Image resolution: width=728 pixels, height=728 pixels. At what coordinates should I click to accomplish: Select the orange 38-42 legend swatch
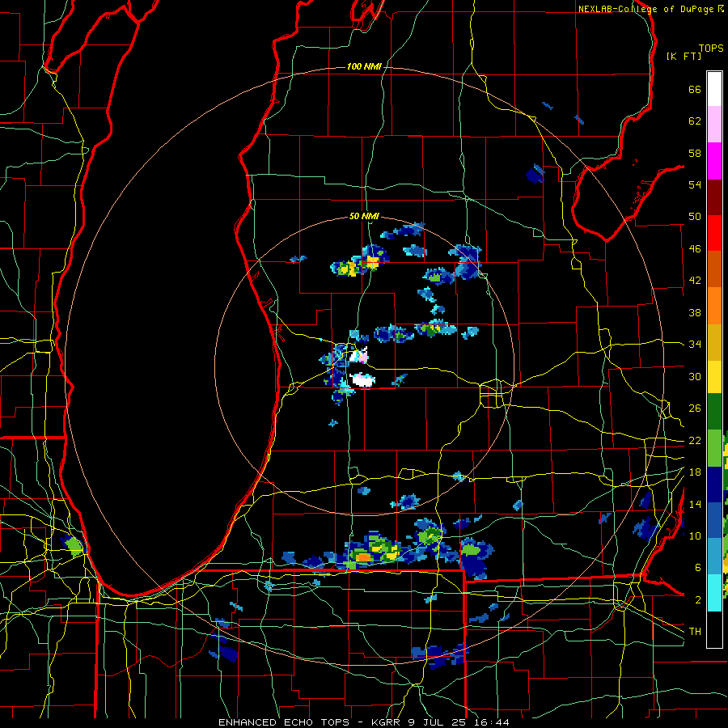pos(714,306)
